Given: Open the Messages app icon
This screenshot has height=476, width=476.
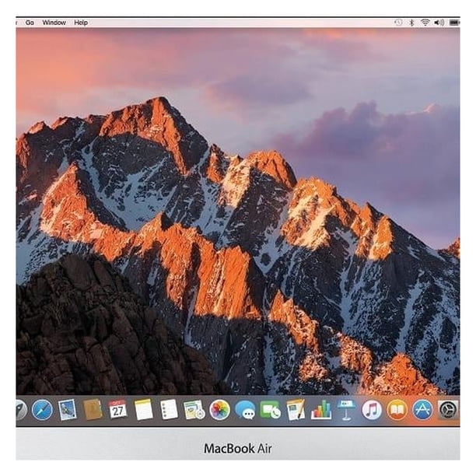Looking at the screenshot, I should (245, 410).
